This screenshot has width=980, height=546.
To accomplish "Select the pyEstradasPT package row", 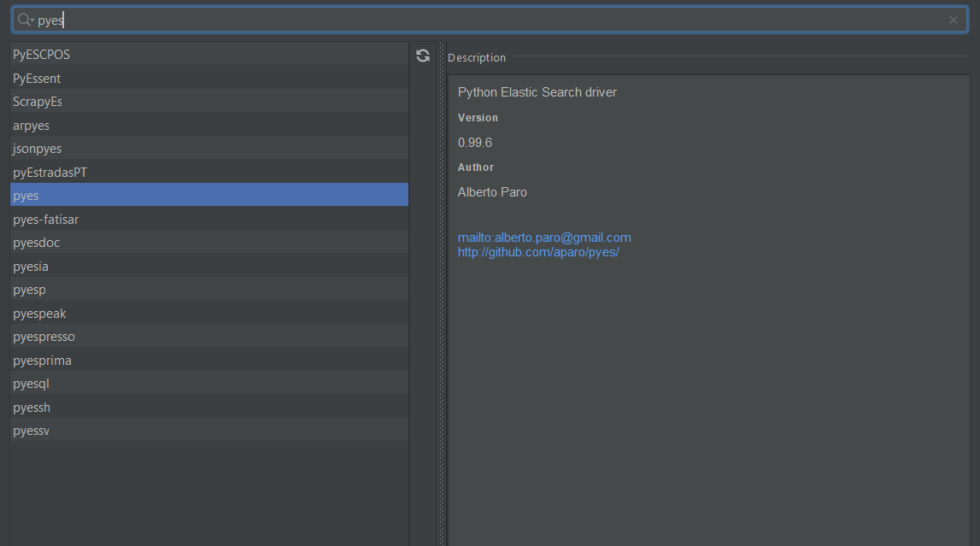I will (209, 172).
